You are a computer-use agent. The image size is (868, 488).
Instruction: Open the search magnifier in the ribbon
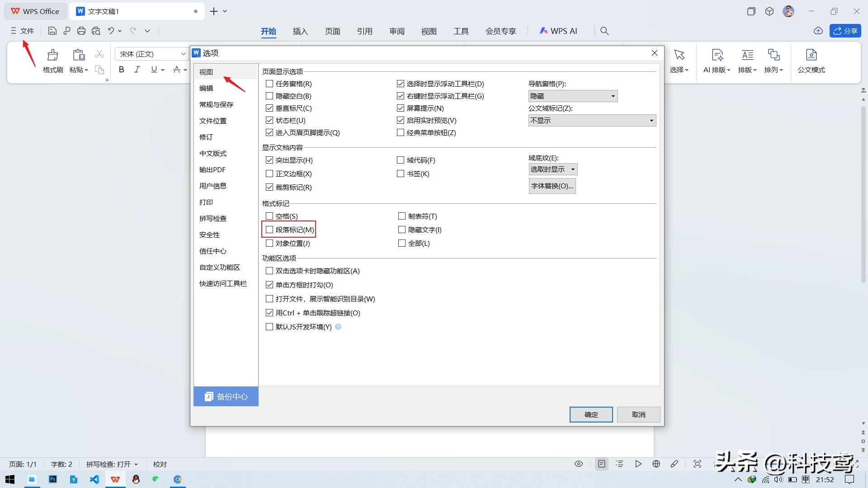click(x=604, y=31)
